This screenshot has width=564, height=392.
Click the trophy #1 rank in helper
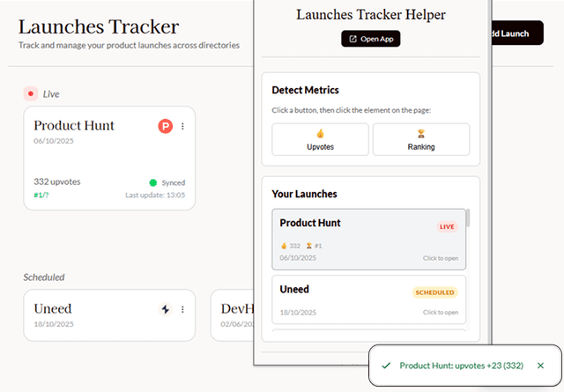pos(314,246)
